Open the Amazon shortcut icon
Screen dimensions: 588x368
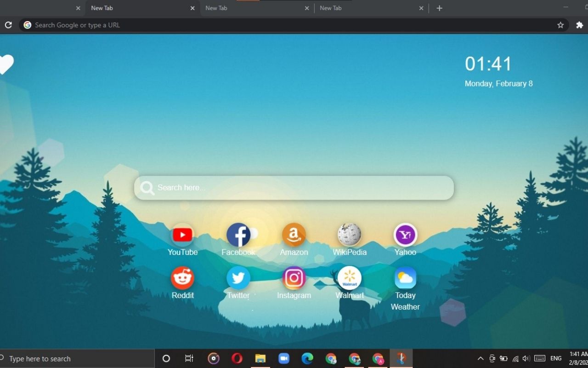click(x=294, y=235)
